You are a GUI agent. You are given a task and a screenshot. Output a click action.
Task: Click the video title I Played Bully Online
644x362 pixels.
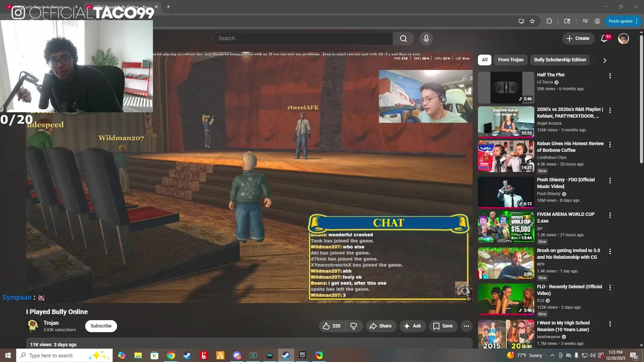coord(57,312)
